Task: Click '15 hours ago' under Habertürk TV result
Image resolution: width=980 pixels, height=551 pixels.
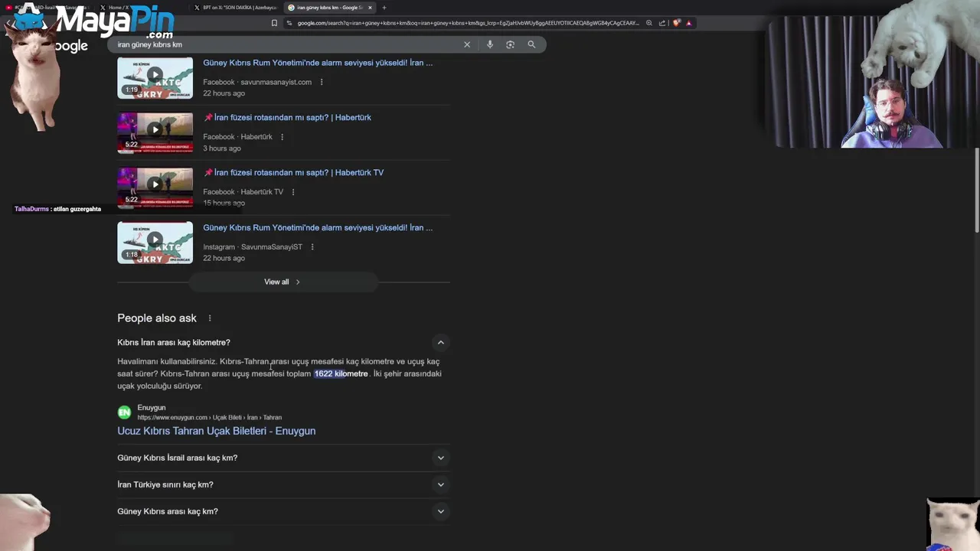Action: coord(224,204)
